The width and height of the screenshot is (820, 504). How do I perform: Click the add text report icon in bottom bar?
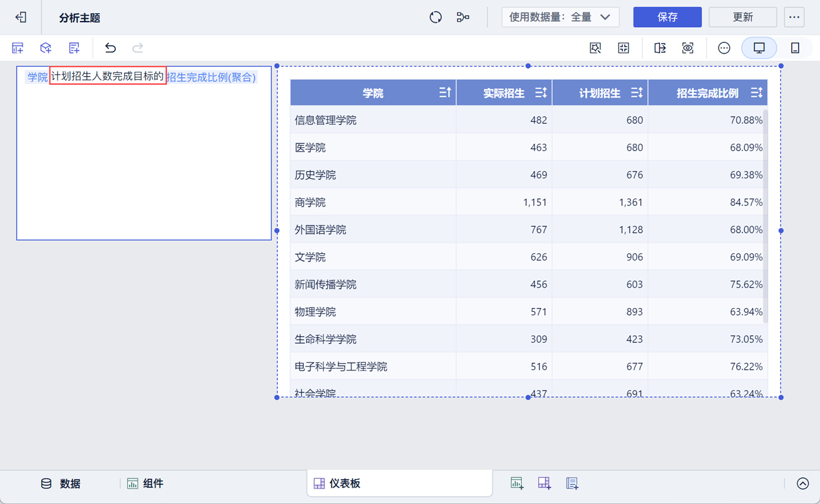(572, 483)
